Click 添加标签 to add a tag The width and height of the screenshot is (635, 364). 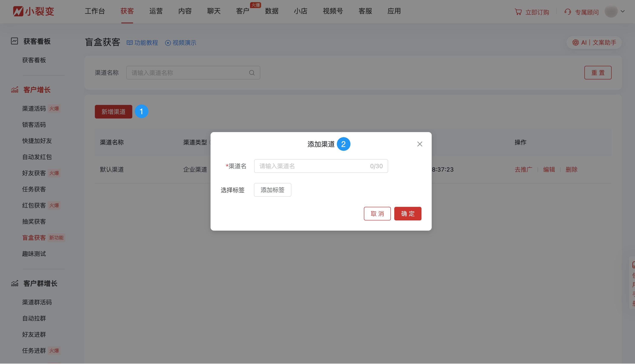272,190
